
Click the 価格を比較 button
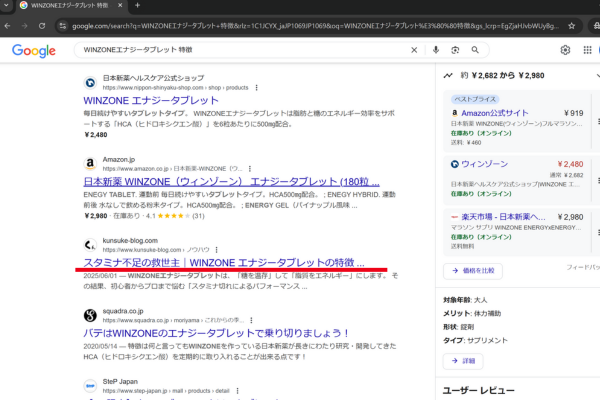tap(473, 271)
